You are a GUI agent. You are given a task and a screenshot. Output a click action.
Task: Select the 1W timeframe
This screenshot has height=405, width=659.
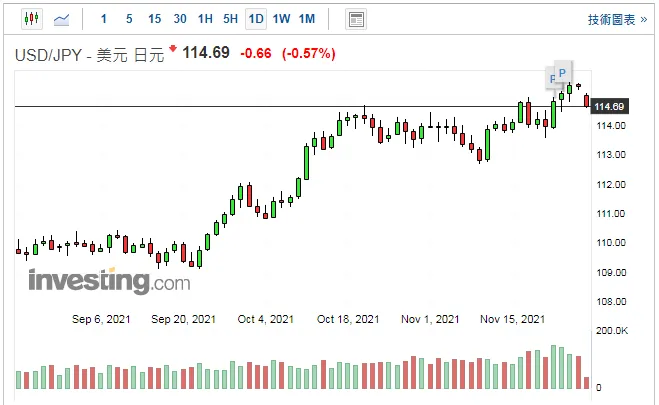point(281,19)
